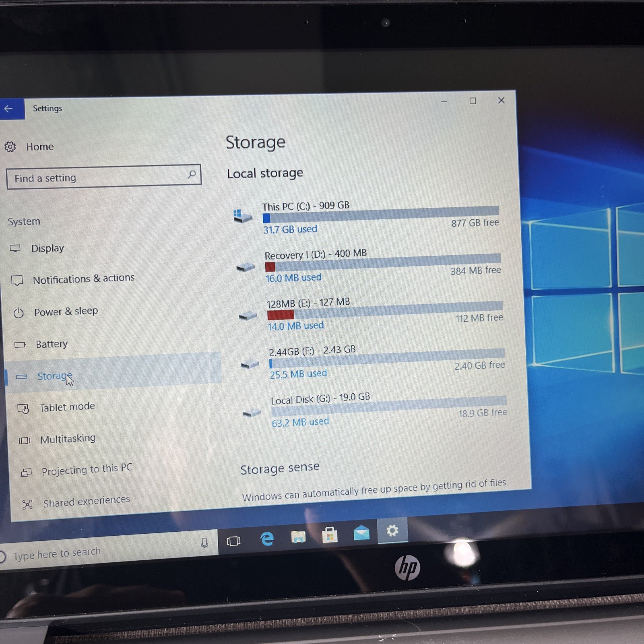This screenshot has width=644, height=644.
Task: Click the Storage drive icon in sidebar
Action: [x=22, y=377]
